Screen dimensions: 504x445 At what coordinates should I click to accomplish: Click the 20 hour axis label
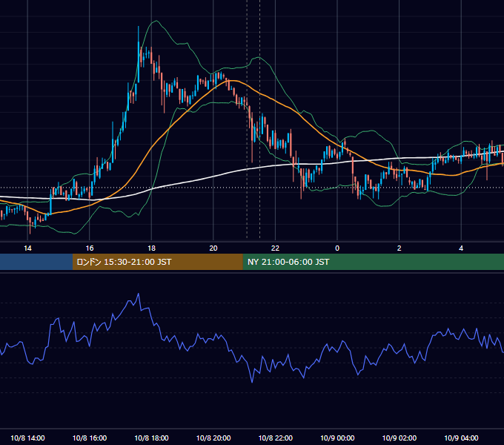(213, 248)
